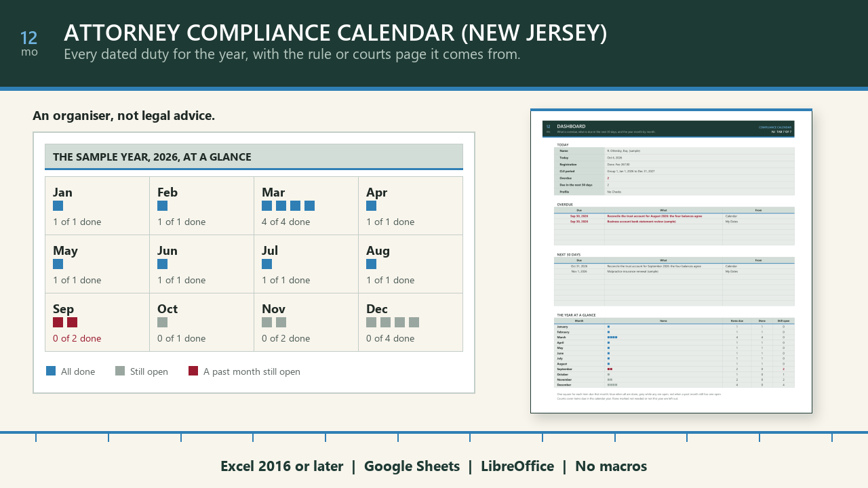Click '0 of 2 done' under Nov
Screen dimensions: 868x488
tap(285, 338)
